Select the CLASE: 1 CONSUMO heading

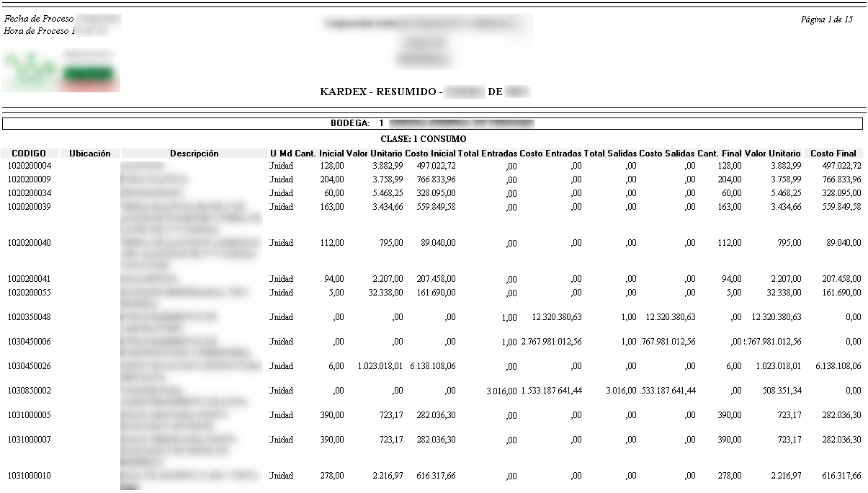tap(423, 138)
